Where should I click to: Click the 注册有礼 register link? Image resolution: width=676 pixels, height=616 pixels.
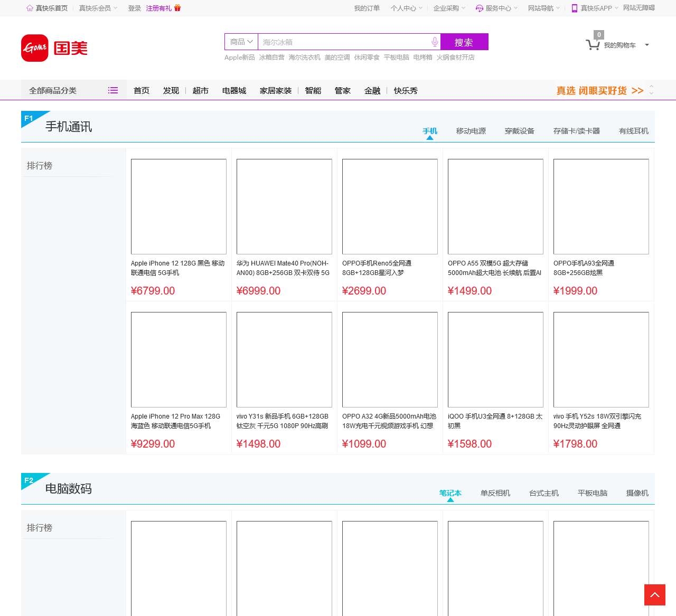[159, 8]
